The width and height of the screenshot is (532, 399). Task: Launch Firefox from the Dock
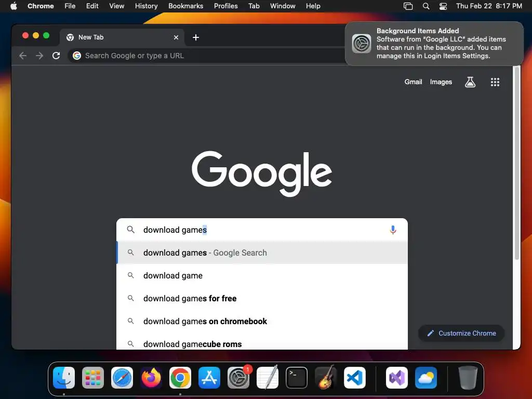tap(151, 378)
